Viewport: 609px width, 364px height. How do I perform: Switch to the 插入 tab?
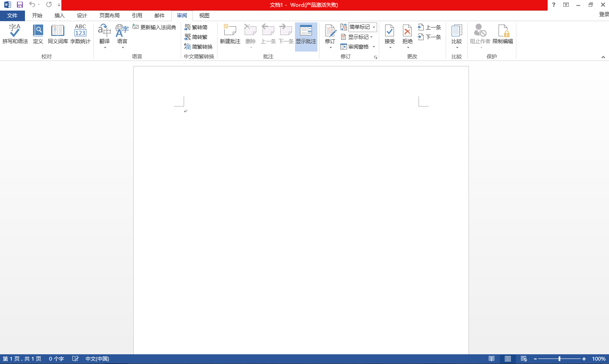[x=60, y=16]
